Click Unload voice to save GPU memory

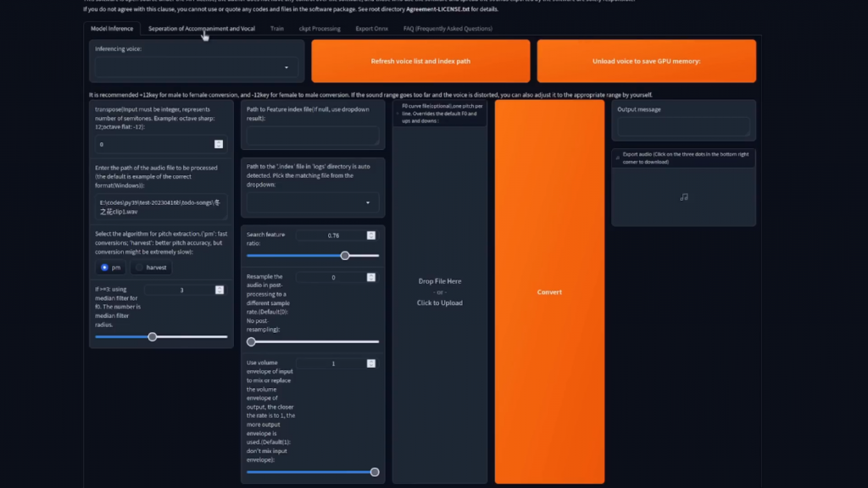pos(646,61)
